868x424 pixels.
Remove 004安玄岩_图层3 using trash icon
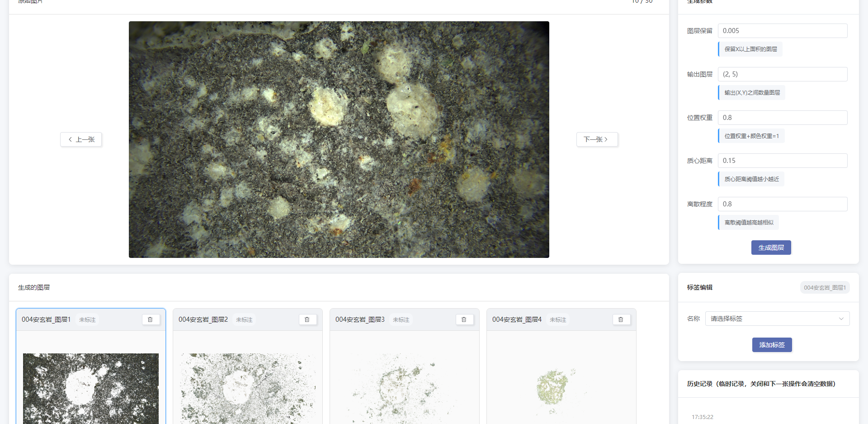[464, 319]
